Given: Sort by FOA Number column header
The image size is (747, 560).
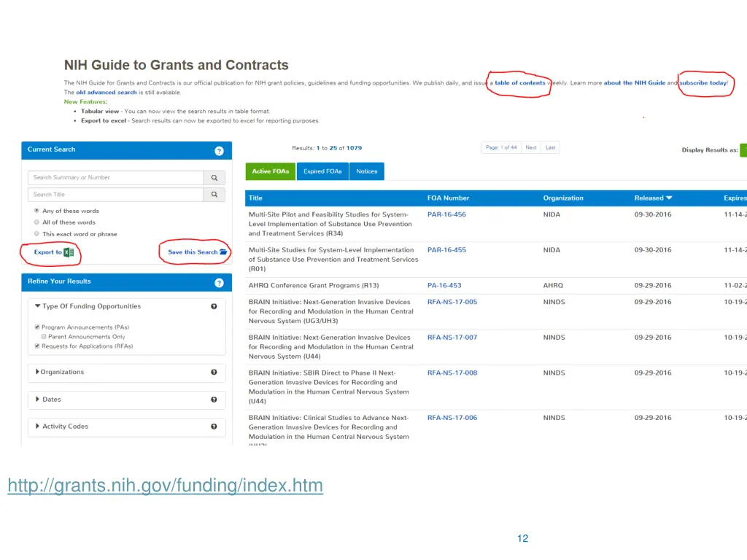Looking at the screenshot, I should pyautogui.click(x=449, y=198).
